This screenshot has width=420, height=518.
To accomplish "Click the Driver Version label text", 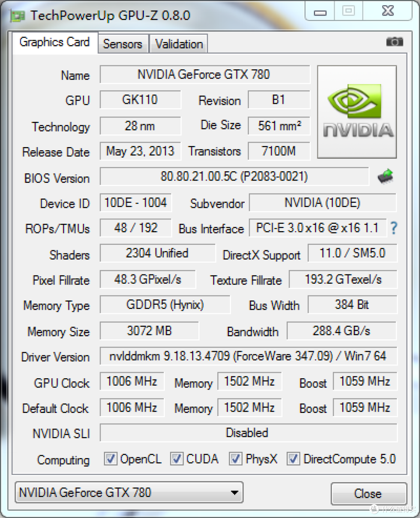I will pos(56,357).
